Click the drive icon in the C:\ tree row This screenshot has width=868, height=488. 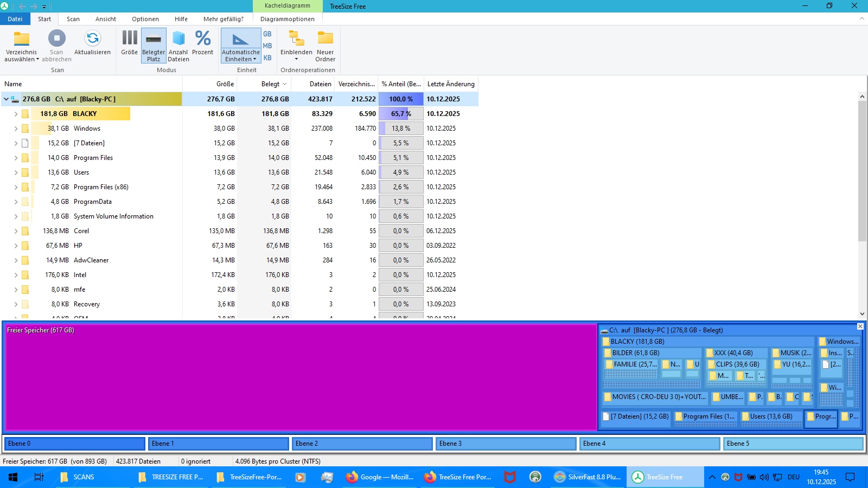pyautogui.click(x=15, y=99)
